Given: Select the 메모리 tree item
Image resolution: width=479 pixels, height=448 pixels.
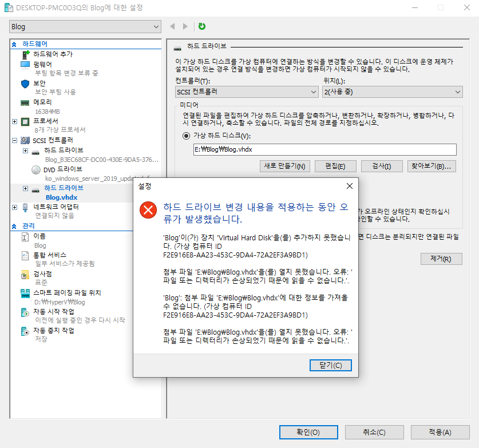Looking at the screenshot, I should 42,102.
